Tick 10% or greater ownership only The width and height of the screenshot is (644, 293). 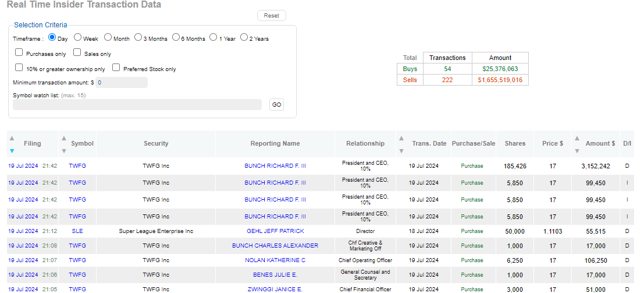tap(19, 68)
